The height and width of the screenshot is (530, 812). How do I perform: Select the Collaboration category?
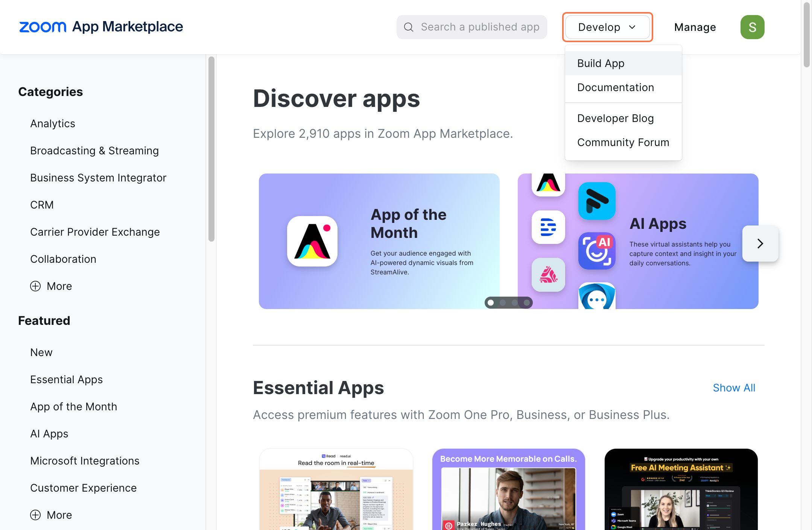[63, 259]
